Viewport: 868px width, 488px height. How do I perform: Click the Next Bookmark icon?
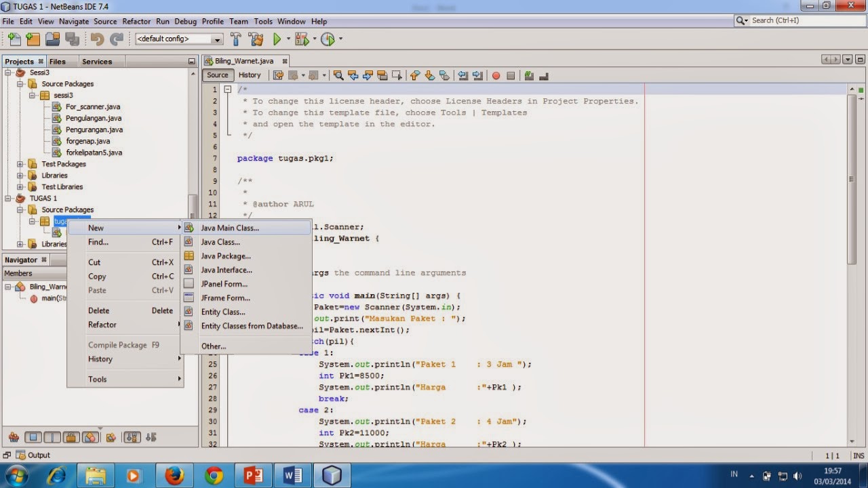(x=430, y=75)
